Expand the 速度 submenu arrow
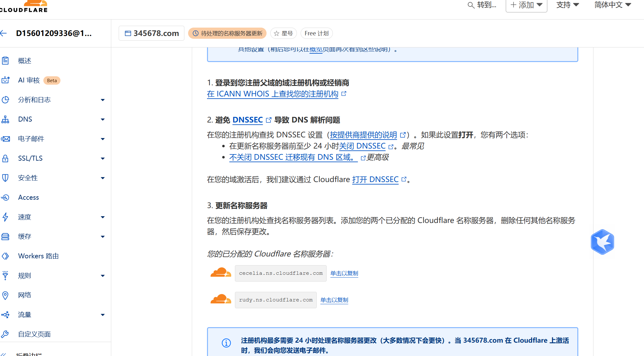 [x=103, y=217]
